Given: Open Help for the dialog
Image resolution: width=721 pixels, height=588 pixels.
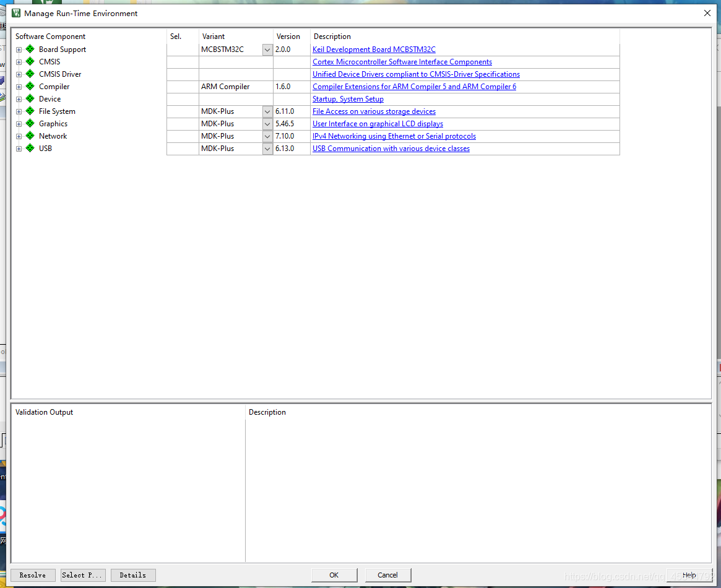Looking at the screenshot, I should pos(689,575).
